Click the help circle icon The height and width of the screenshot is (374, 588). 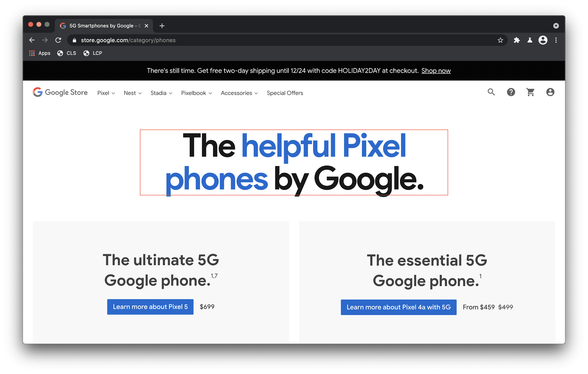510,92
